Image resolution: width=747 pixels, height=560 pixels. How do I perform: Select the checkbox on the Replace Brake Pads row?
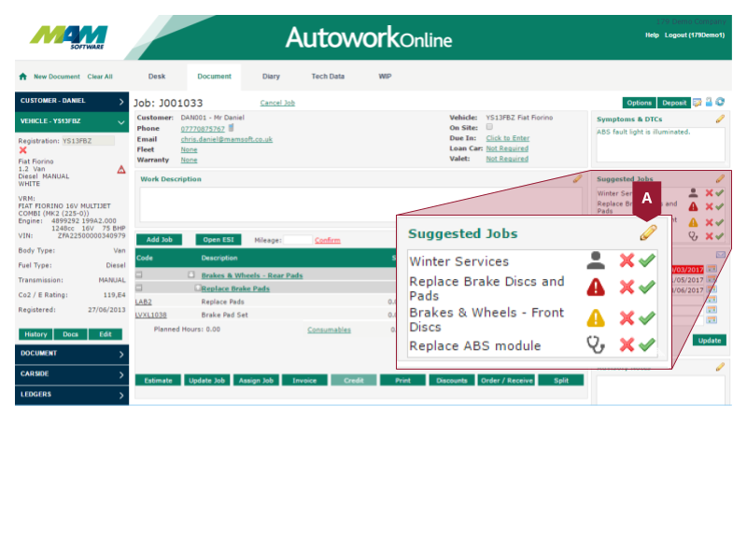coord(196,287)
